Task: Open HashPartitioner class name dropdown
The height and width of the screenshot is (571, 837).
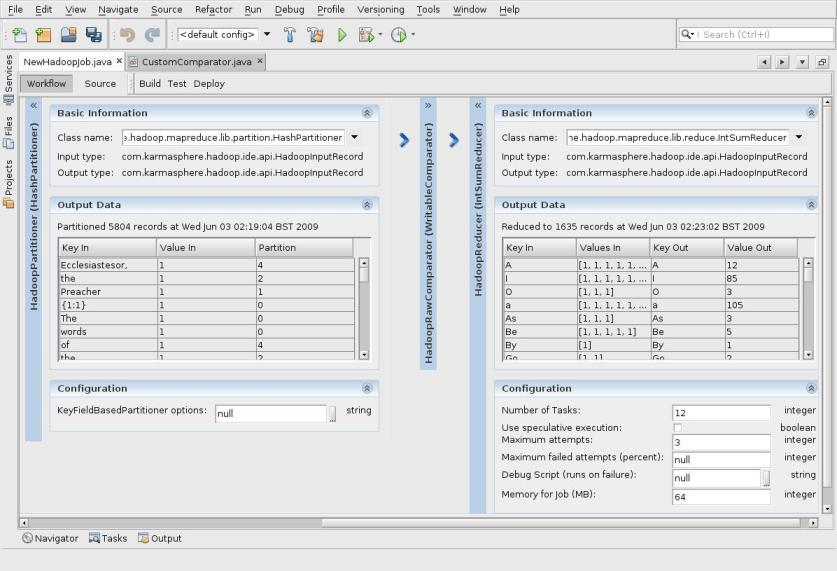Action: (354, 137)
